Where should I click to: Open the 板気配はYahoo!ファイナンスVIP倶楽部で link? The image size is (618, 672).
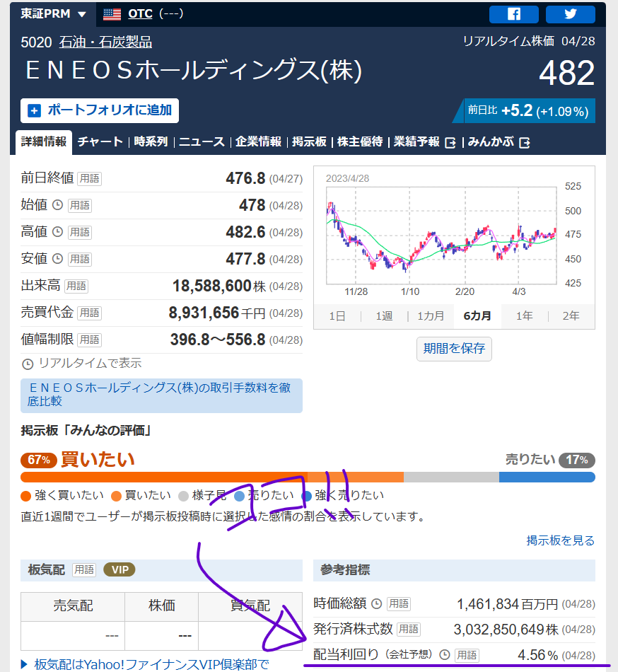click(x=151, y=664)
